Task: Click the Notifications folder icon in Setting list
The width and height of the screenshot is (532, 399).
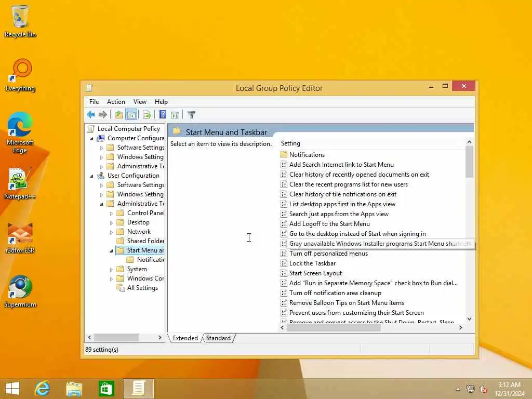Action: 284,154
